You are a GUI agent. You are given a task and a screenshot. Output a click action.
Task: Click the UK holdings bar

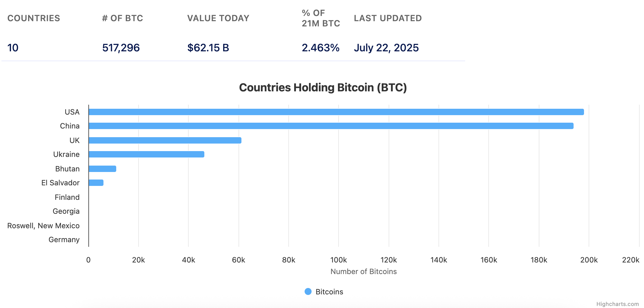coord(165,140)
